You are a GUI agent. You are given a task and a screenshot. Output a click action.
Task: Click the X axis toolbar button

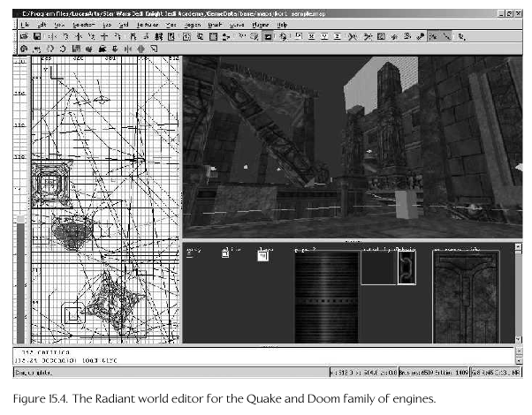tap(312, 37)
